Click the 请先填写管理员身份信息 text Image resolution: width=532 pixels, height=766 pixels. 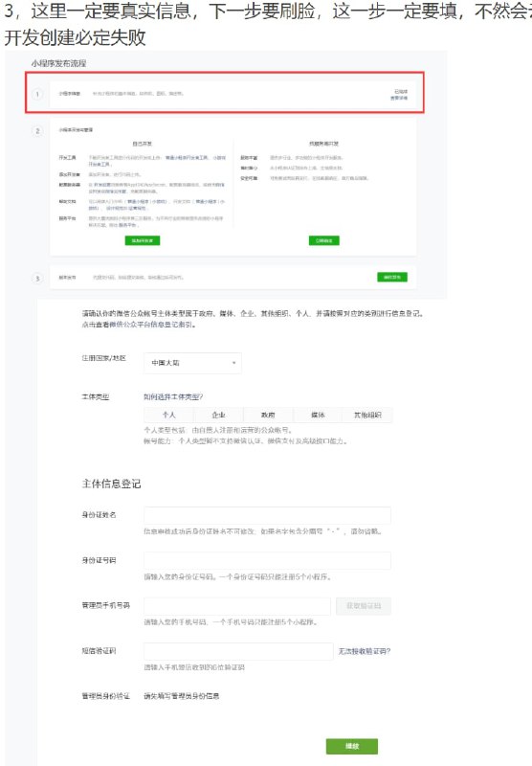(182, 696)
